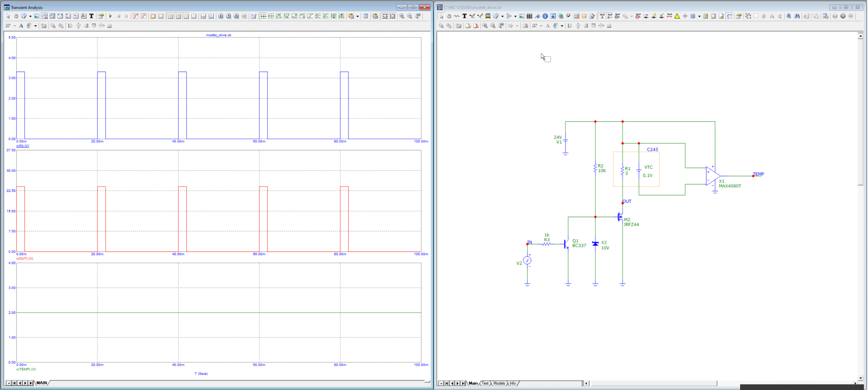Click the Peak cursor function icon

click(279, 16)
